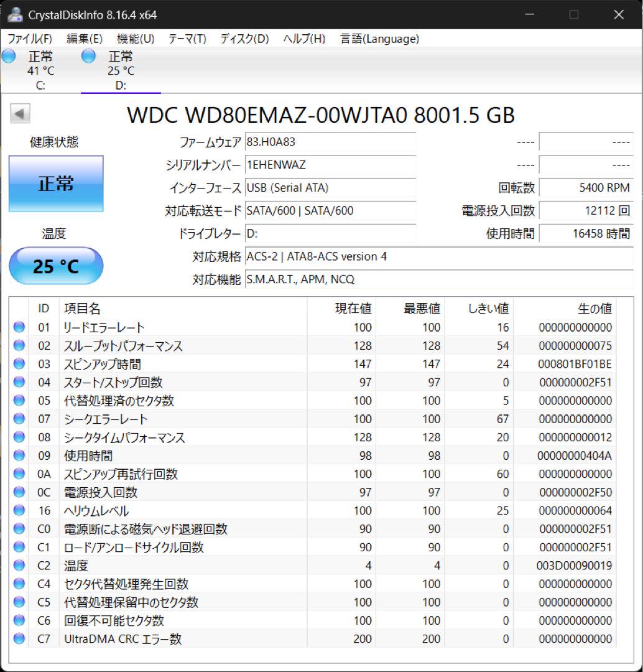Click the drive letter field D:
Viewport: 643px width, 672px height.
(x=330, y=233)
